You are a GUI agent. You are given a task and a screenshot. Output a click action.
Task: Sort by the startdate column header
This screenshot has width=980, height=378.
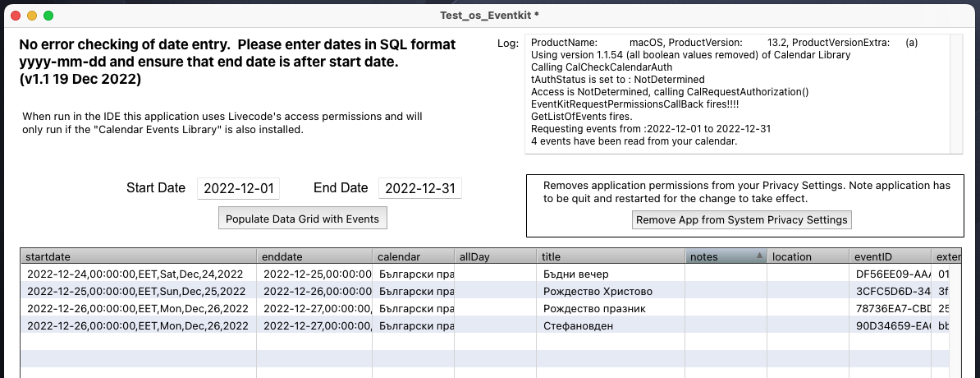138,256
